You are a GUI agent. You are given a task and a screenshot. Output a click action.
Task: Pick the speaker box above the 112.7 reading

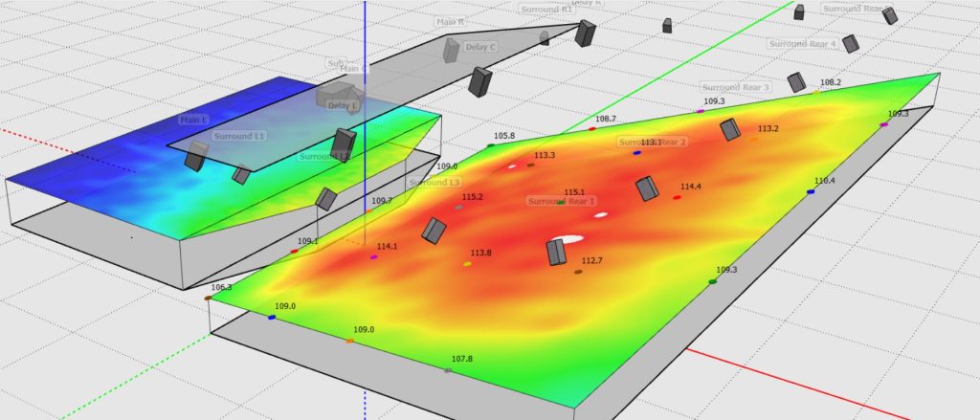556,252
